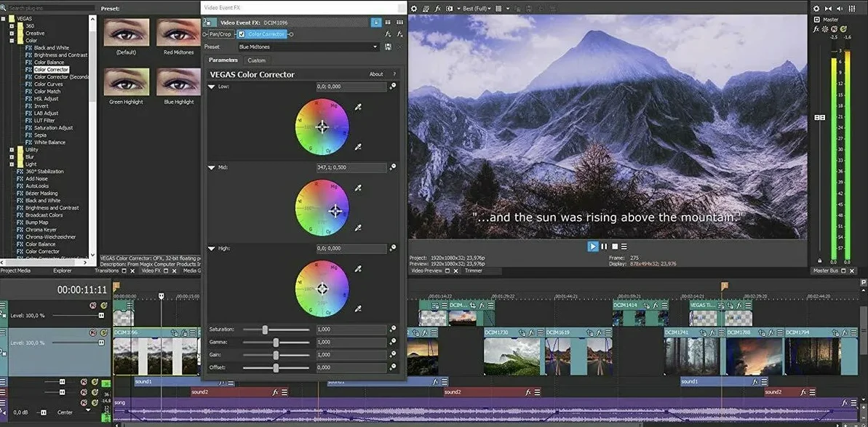868x427 pixels.
Task: Select the Green Highlight preset thumbnail
Action: [x=126, y=82]
